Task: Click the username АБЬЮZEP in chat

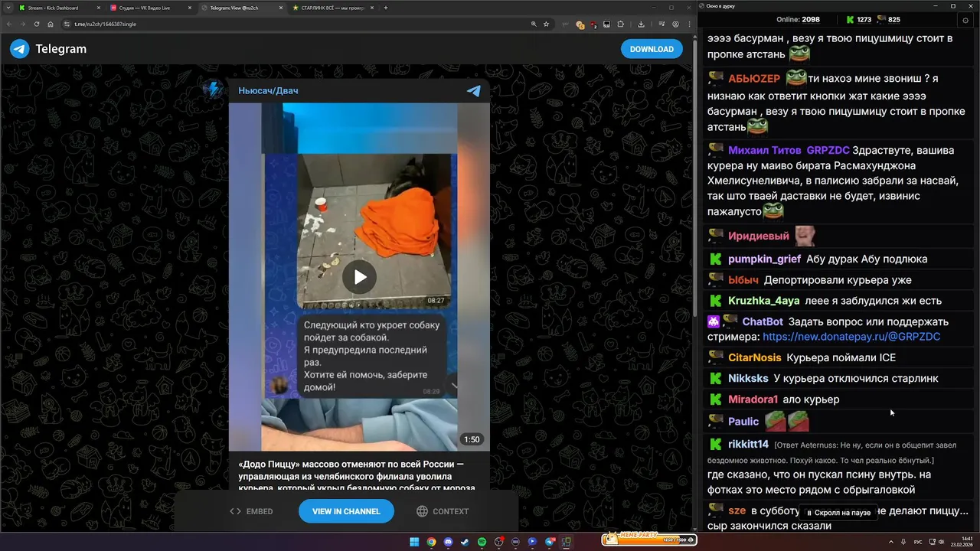Action: click(x=754, y=79)
